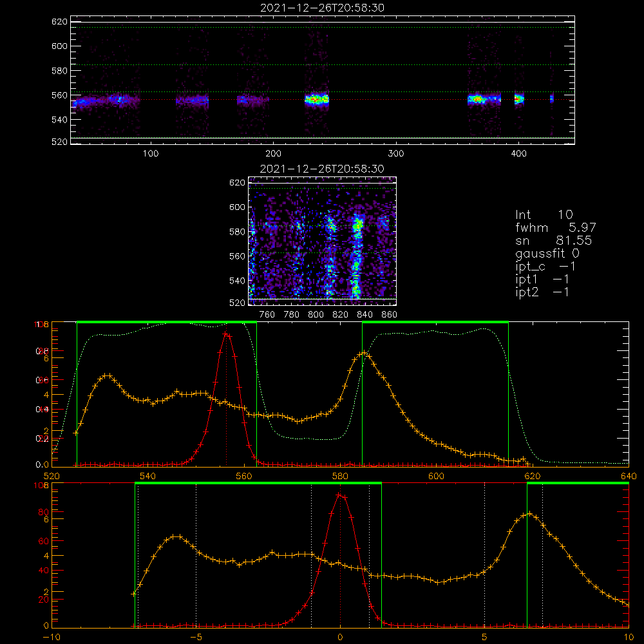Screen dimensions: 644x644
Task: Click x-axis label 0 of bottom plot
Action: [340, 637]
